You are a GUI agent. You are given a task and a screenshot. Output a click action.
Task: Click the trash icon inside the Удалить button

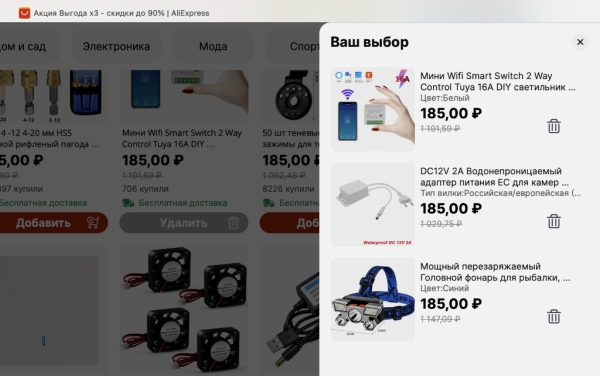pyautogui.click(x=233, y=223)
